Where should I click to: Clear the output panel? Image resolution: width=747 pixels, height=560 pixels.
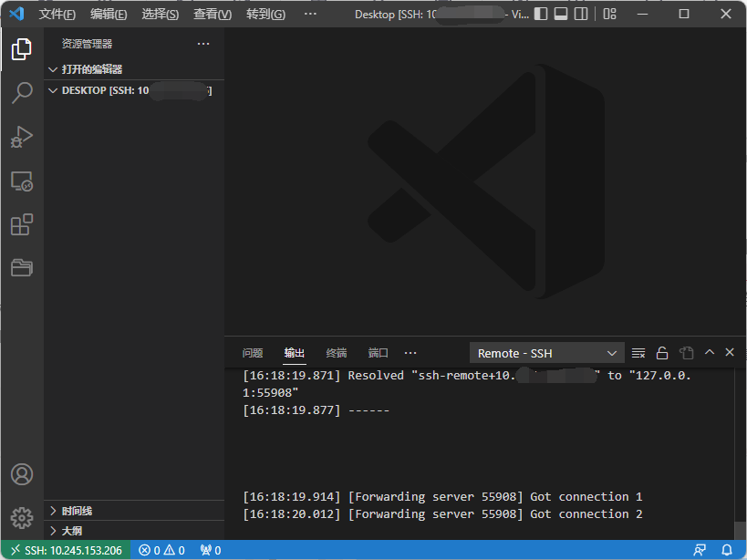pos(638,353)
